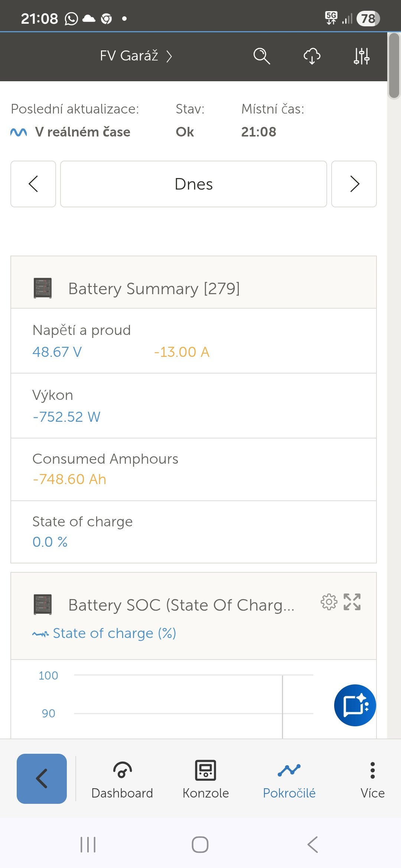Open the search magnifier icon
401x868 pixels.
pyautogui.click(x=261, y=56)
